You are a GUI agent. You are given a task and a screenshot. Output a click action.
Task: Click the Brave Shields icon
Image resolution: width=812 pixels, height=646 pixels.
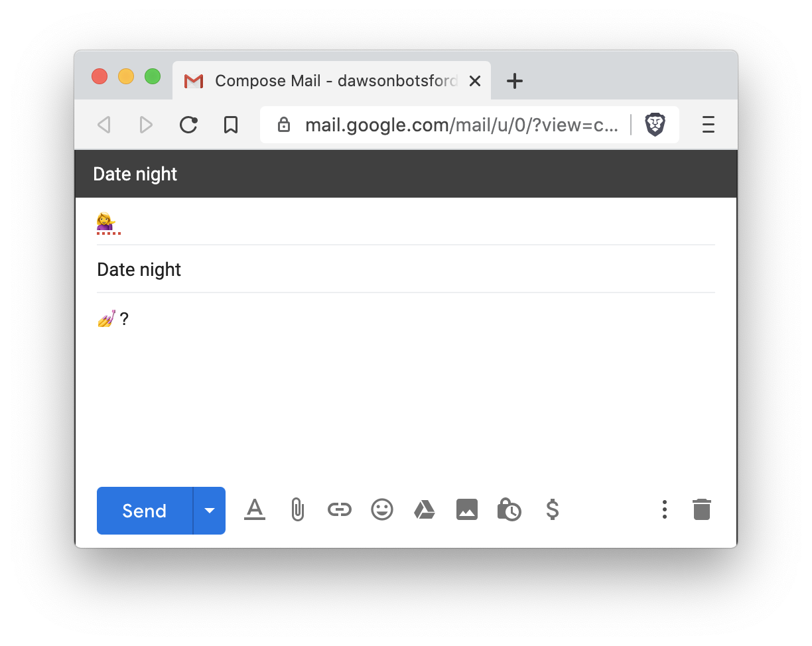(x=655, y=125)
